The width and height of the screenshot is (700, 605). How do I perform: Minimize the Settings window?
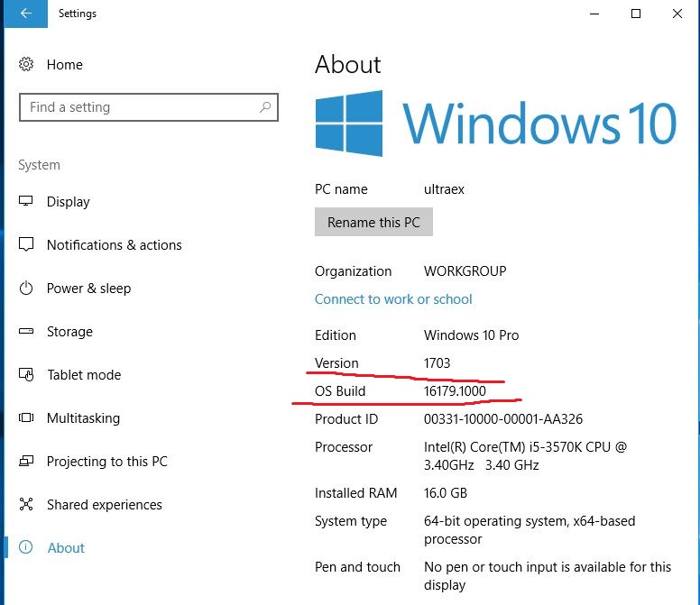(x=594, y=14)
